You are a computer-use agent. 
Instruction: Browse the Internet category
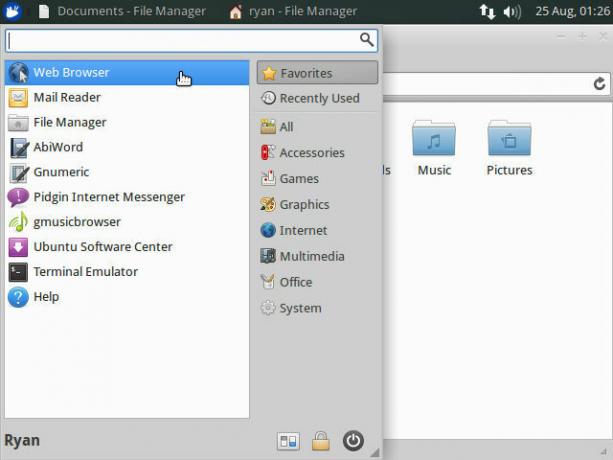[x=317, y=230]
